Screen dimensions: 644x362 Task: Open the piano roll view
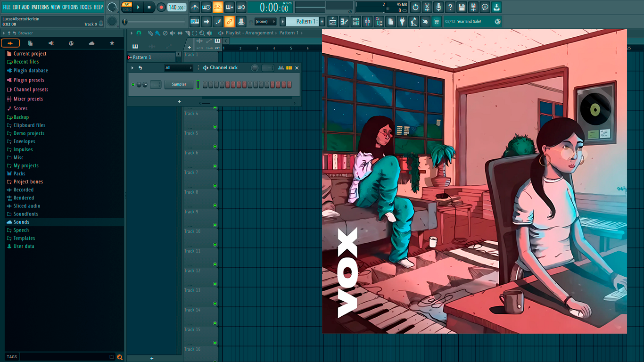344,21
